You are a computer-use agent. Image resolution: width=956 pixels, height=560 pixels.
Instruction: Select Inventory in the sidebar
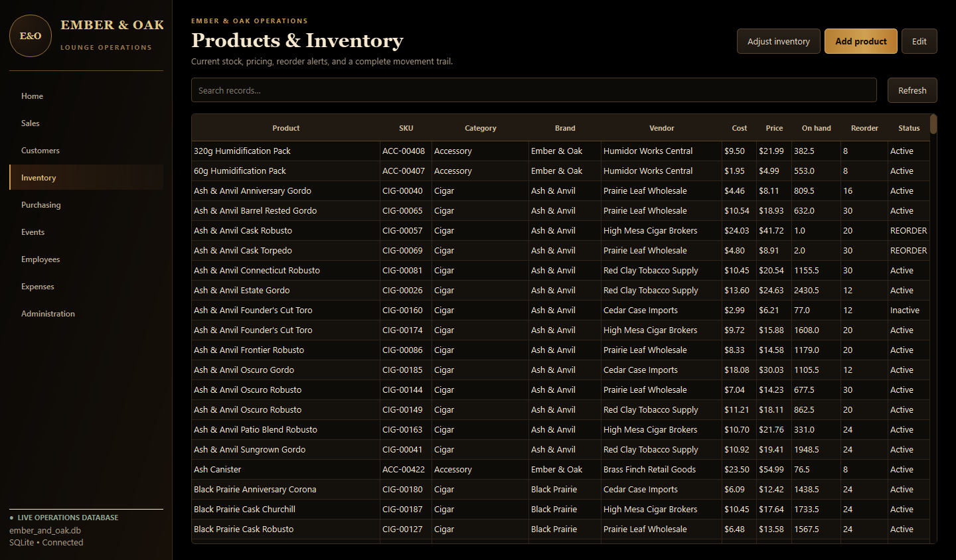tap(86, 178)
